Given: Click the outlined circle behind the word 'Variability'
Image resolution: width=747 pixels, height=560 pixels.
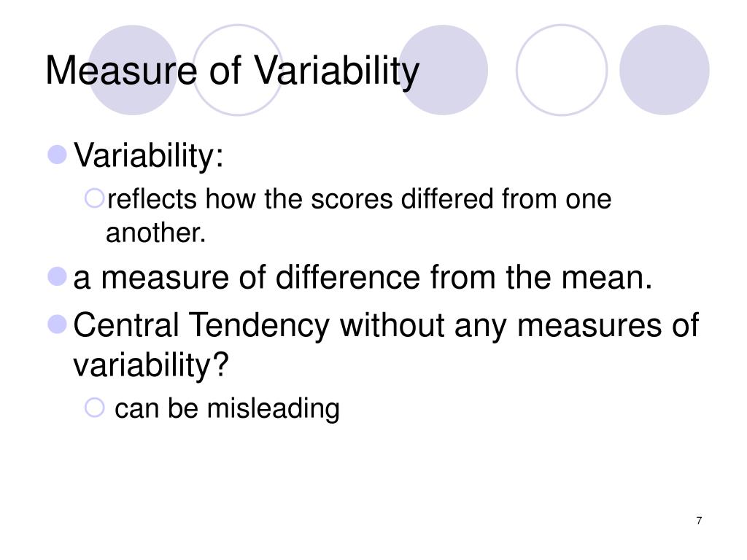Looking at the screenshot, I should [x=237, y=70].
